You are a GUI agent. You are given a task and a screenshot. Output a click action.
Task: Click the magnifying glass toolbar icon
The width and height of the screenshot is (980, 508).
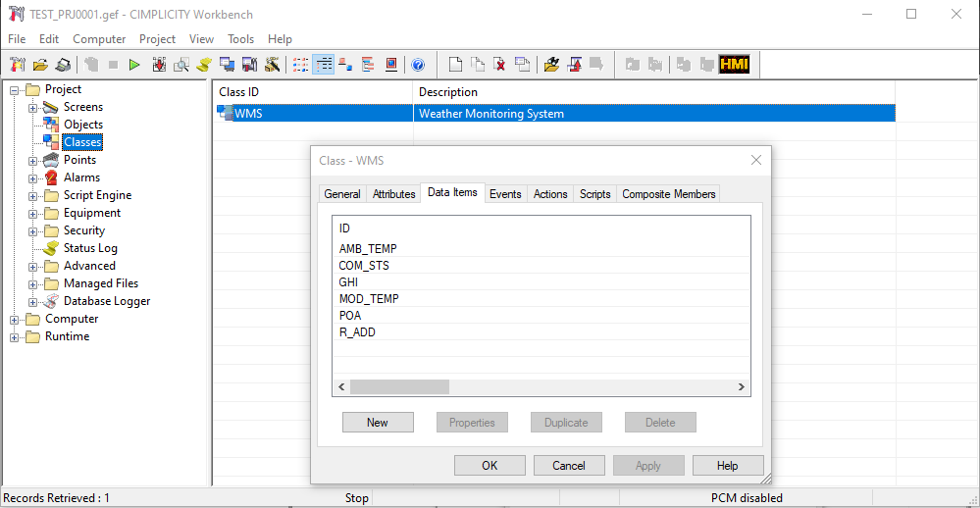[x=181, y=65]
